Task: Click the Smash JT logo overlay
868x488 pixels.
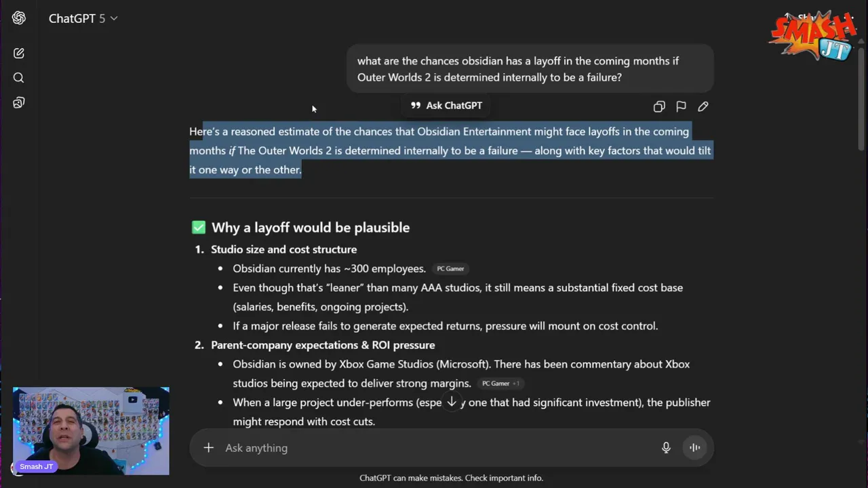Action: pos(813,37)
